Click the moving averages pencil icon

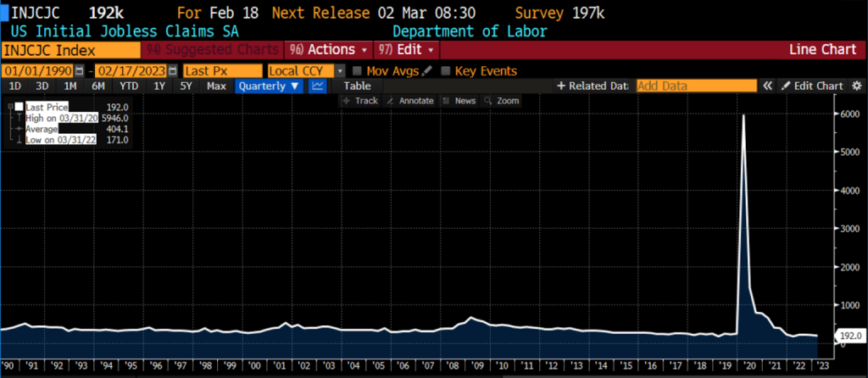(x=426, y=71)
